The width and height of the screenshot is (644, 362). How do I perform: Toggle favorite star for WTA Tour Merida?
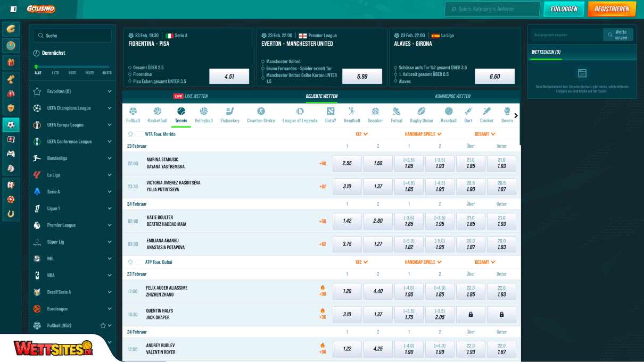coord(130,134)
